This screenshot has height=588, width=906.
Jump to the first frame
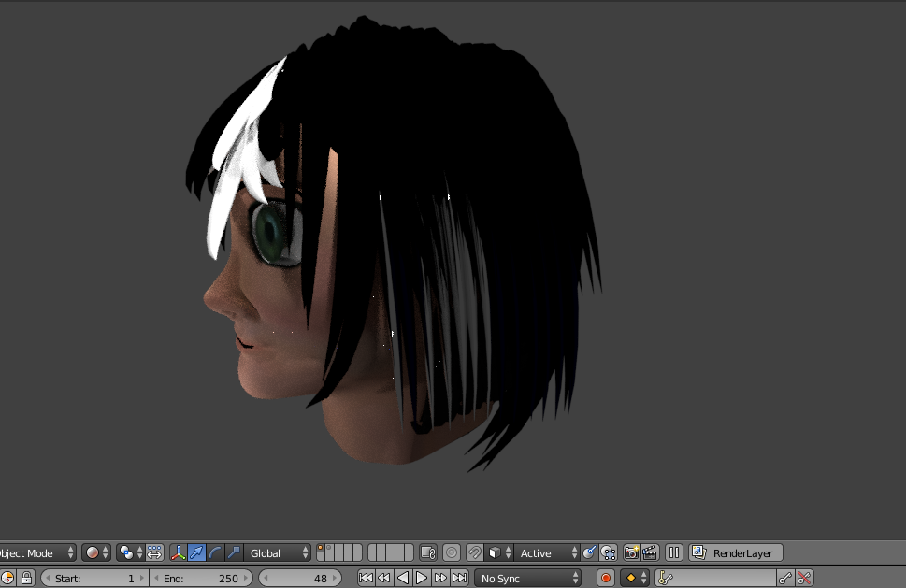pos(366,578)
